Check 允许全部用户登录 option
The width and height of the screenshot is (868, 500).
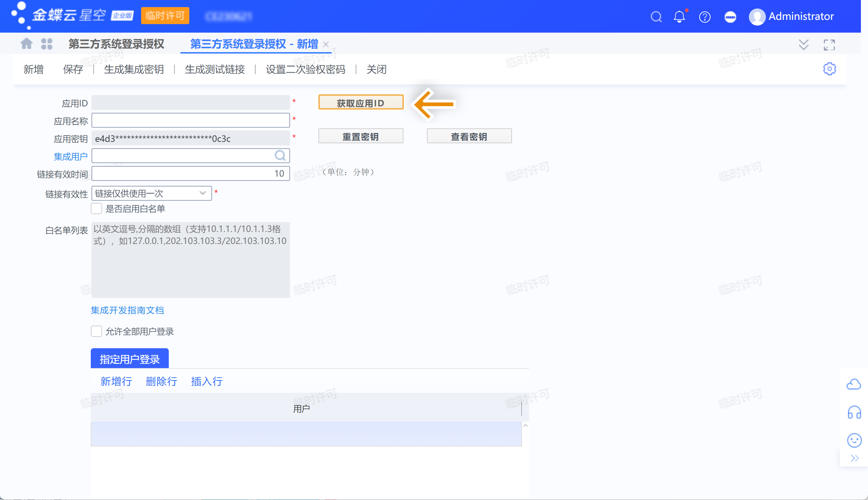pyautogui.click(x=96, y=331)
